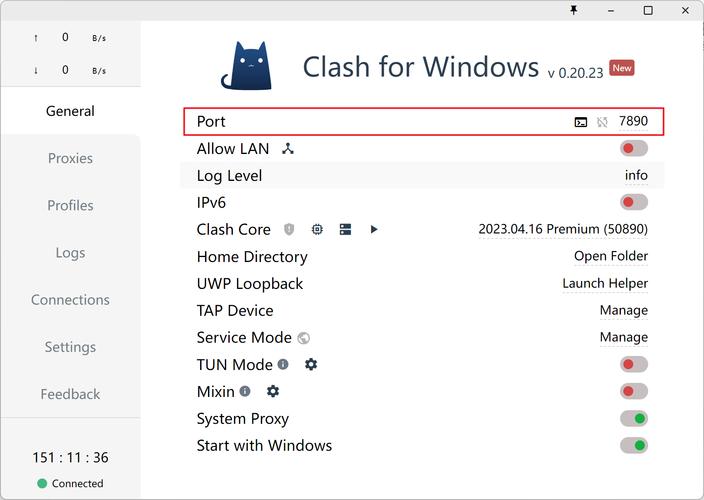
Task: Click the random port icon beside 7890
Action: tap(602, 122)
